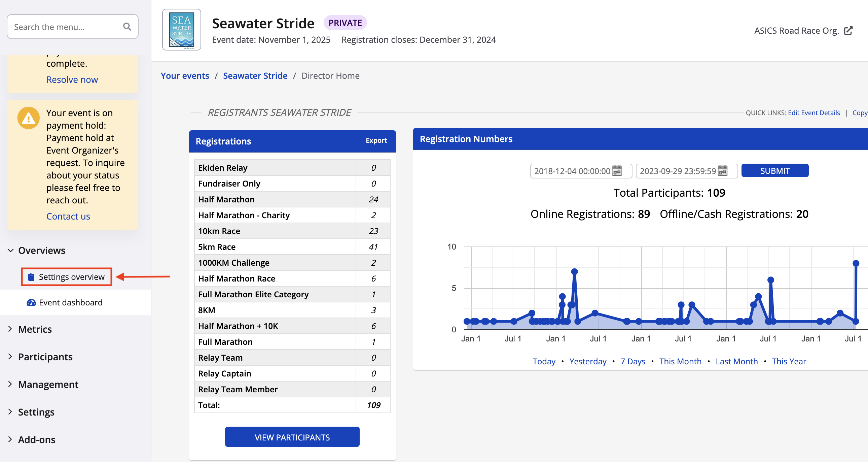Open the end date calendar picker icon
Viewport: 868px width, 462px height.
pyautogui.click(x=722, y=171)
